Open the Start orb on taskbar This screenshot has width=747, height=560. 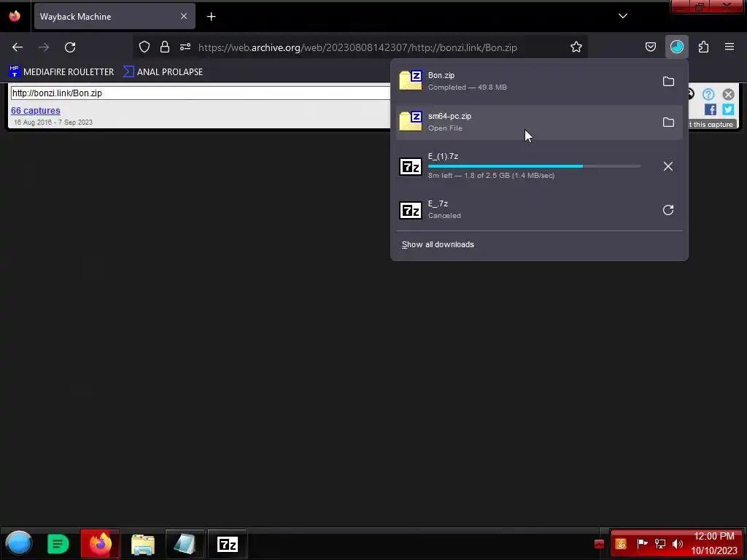(19, 543)
